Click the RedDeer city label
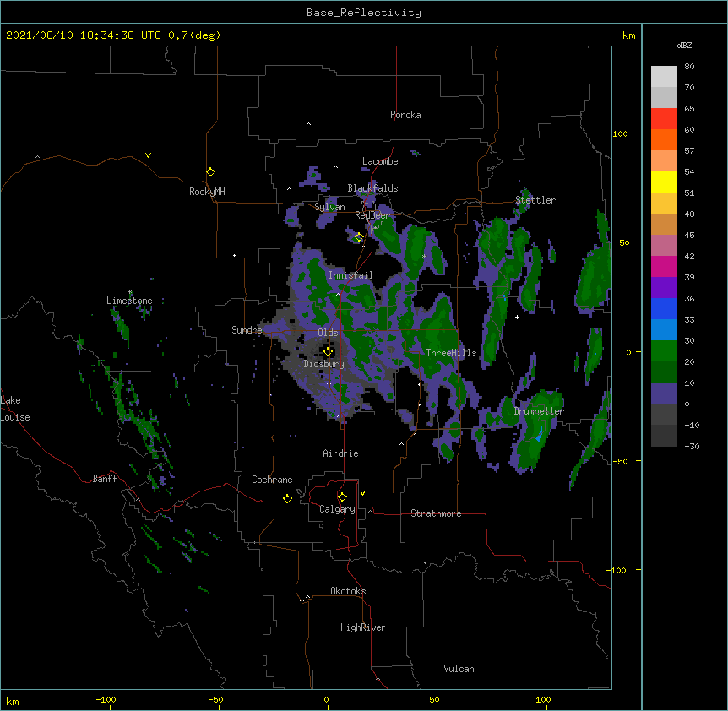 pyautogui.click(x=372, y=215)
